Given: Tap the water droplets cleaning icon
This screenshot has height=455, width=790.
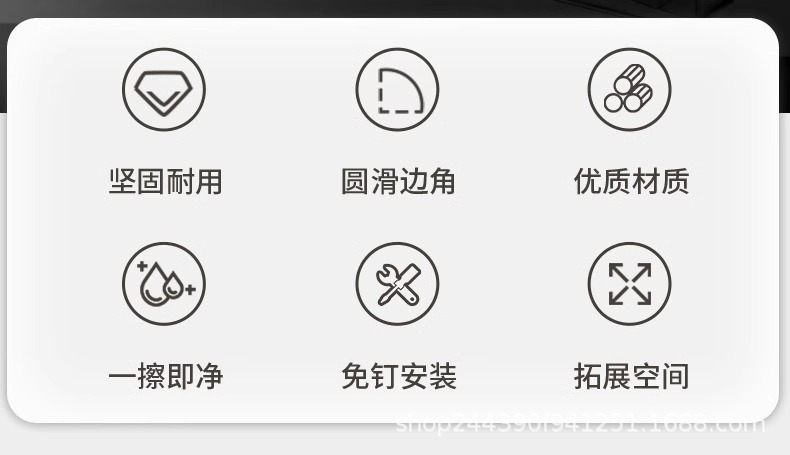Looking at the screenshot, I should [164, 284].
